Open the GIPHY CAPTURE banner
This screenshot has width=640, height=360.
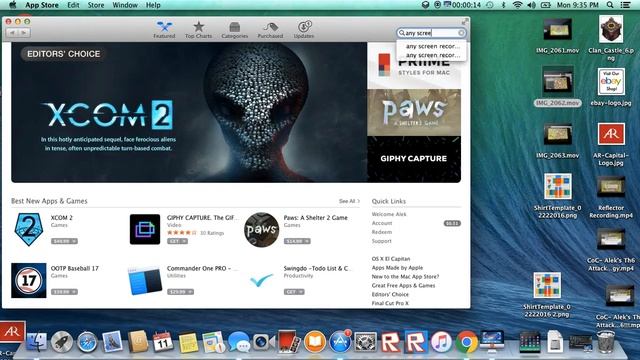click(414, 159)
